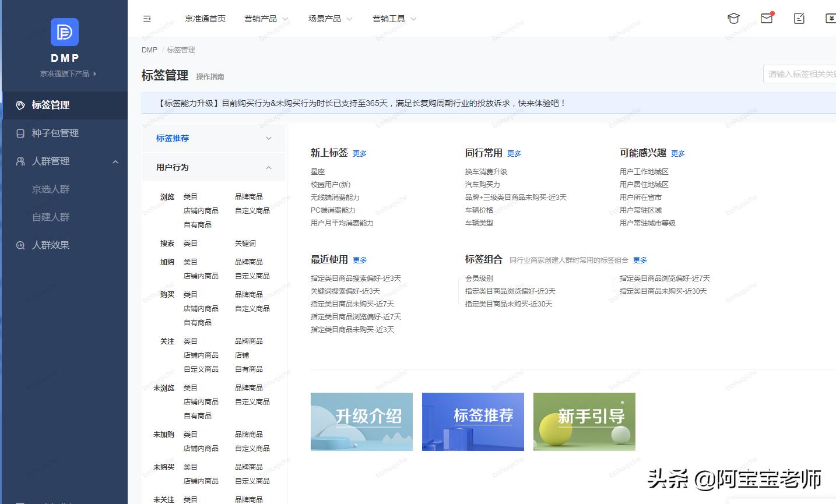
Task: Collapse the 人群管理 submenu
Action: coord(115,161)
